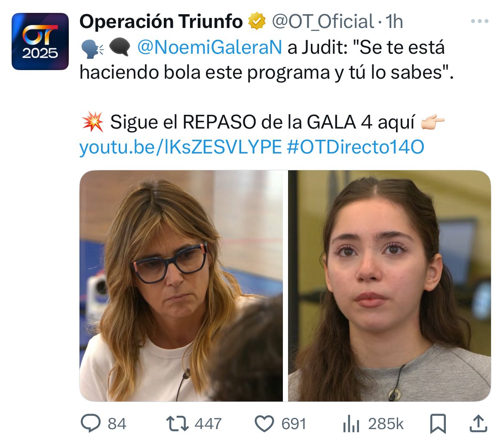View right photo of young woman
This screenshot has height=448, width=503.
click(x=390, y=285)
